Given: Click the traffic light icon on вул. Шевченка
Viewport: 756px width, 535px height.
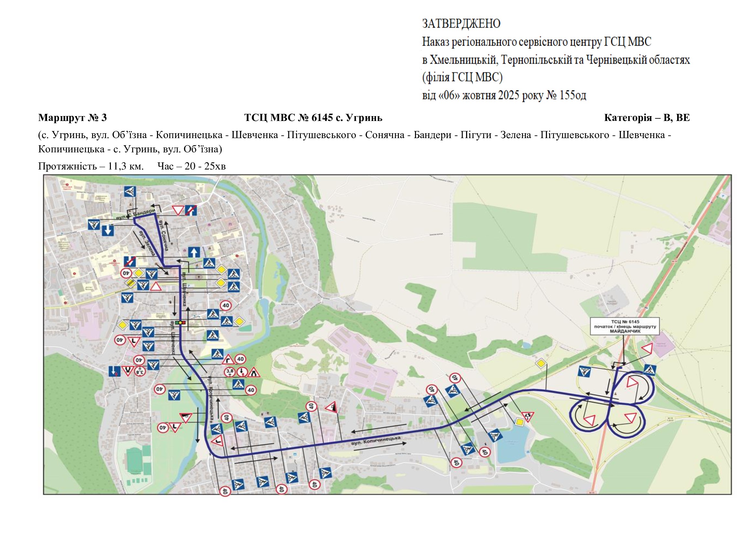Looking at the screenshot, I should 180,322.
